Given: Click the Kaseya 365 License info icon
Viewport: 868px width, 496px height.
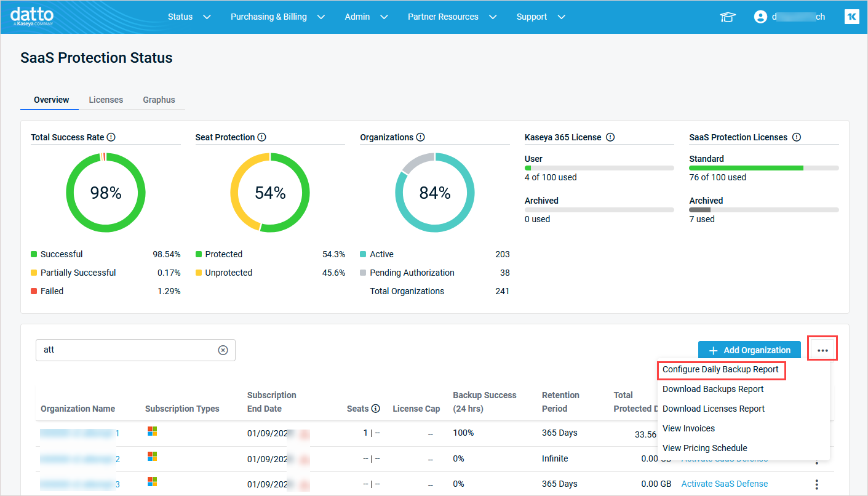Looking at the screenshot, I should click(x=610, y=137).
